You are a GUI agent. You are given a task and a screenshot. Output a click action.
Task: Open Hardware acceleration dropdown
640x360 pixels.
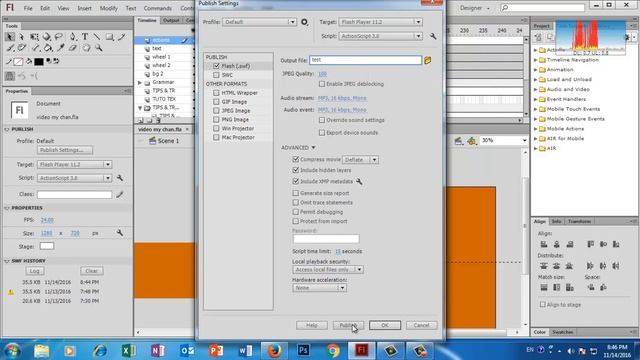[x=320, y=288]
